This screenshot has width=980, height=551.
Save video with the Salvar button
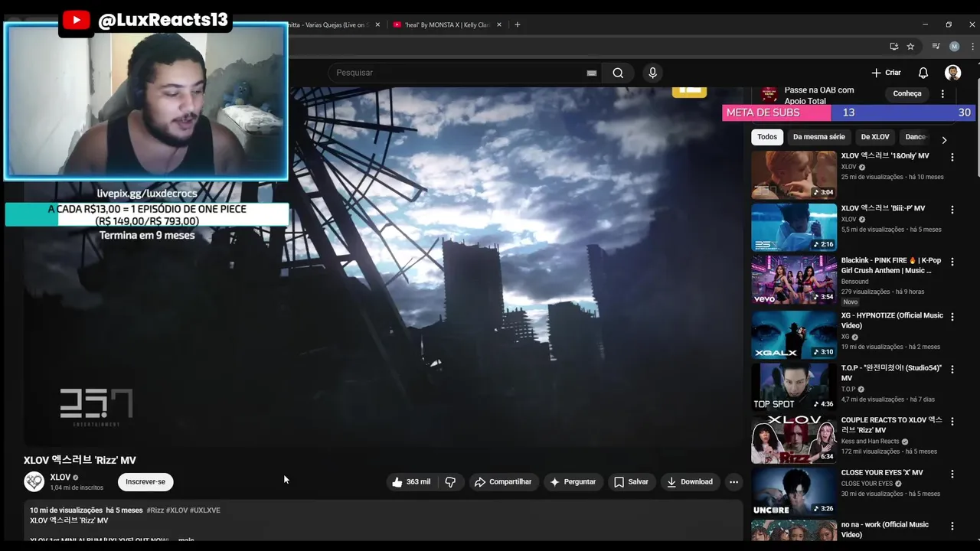[631, 482]
